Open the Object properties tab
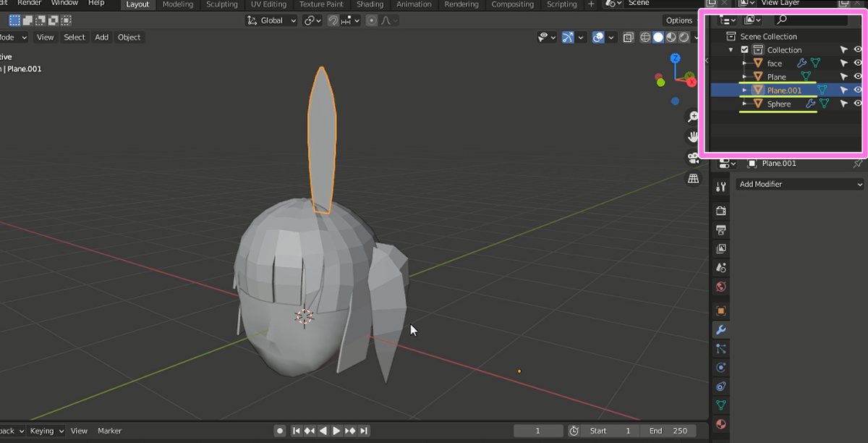868x443 pixels. pos(720,311)
